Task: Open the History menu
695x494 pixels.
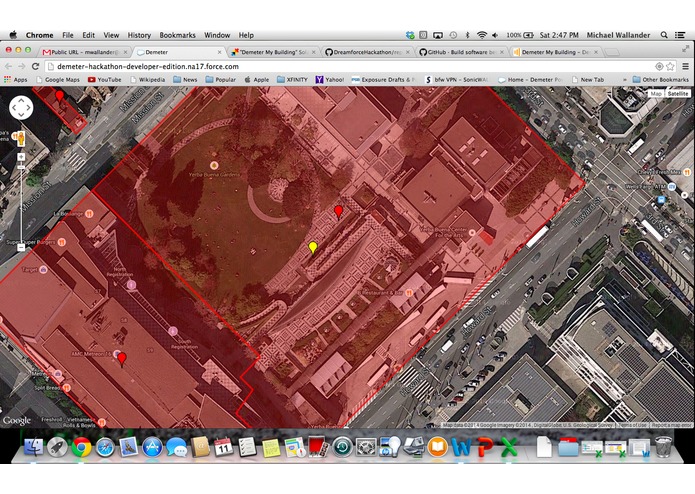Action: (x=139, y=35)
